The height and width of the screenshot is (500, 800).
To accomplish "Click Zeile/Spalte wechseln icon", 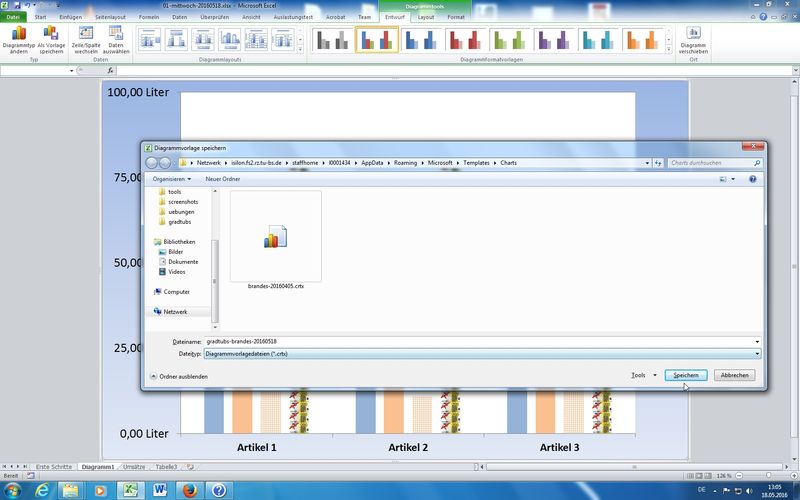I will [x=85, y=40].
